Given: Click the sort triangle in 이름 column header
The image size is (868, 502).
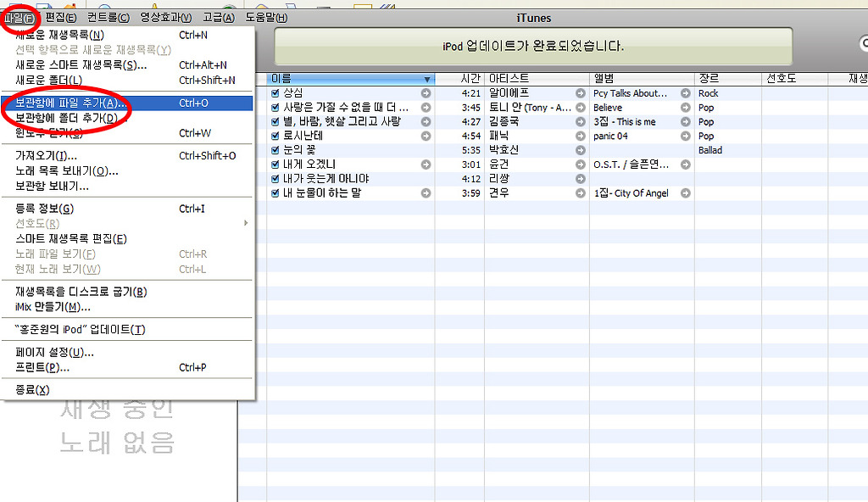Looking at the screenshot, I should pyautogui.click(x=426, y=79).
